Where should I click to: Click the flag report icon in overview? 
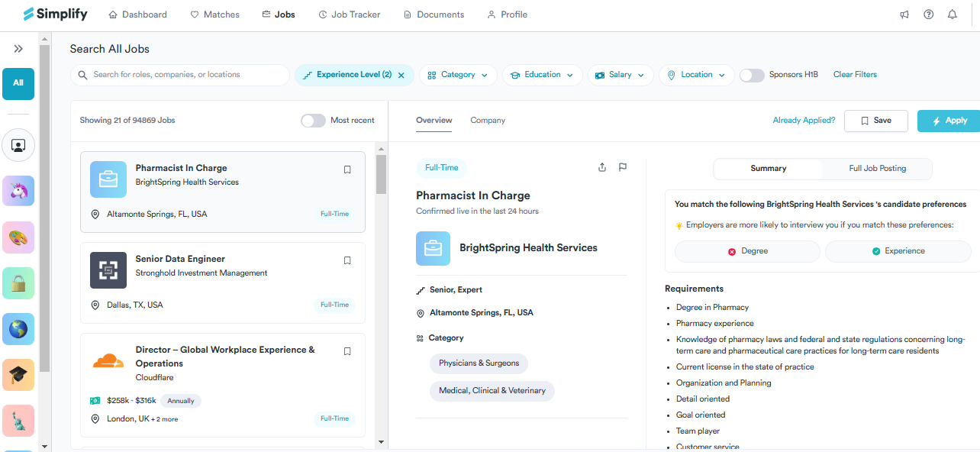tap(623, 167)
